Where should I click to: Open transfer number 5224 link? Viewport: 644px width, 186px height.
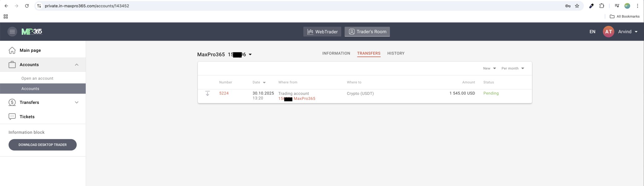(224, 93)
